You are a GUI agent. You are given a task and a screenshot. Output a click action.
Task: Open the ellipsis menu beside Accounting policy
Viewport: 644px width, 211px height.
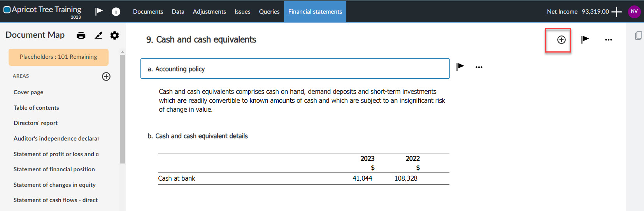click(x=479, y=67)
